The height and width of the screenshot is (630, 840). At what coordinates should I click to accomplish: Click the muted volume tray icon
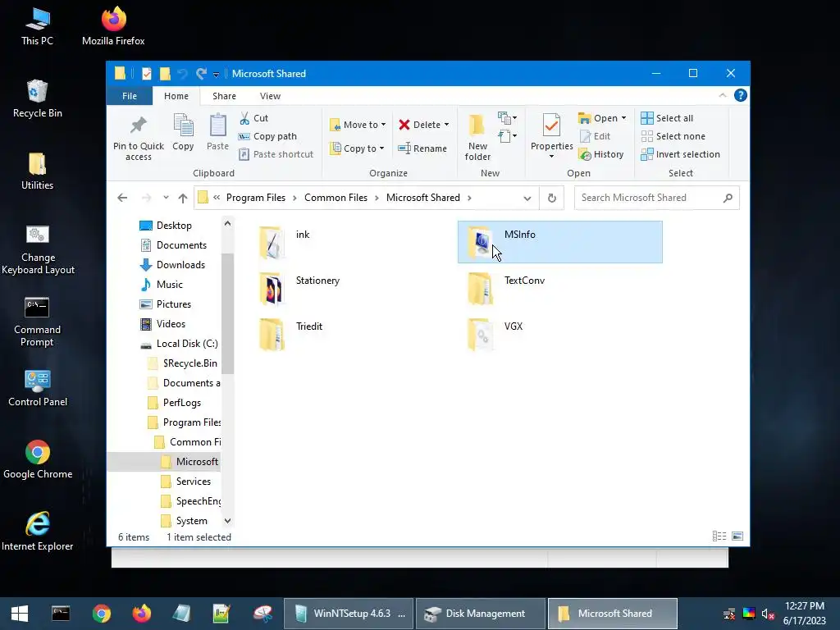click(768, 614)
